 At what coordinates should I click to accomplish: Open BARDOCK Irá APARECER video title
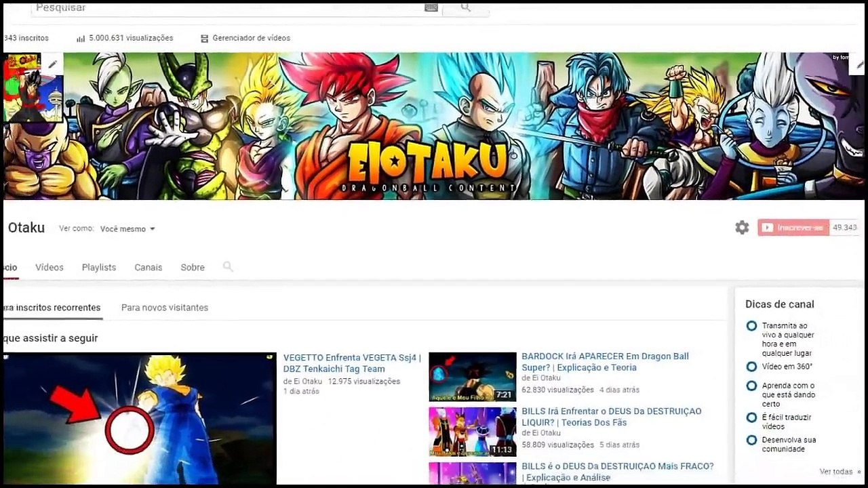(x=605, y=362)
